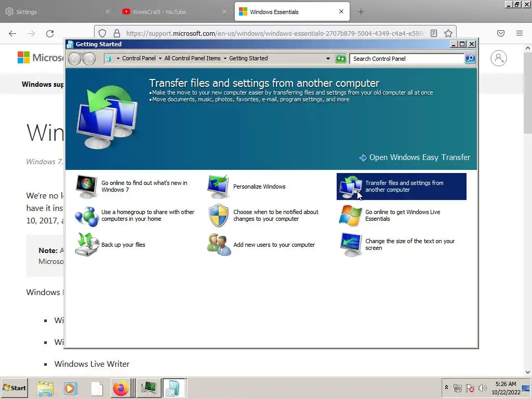
Task: Click the Save to Pocket icon
Action: [501, 33]
